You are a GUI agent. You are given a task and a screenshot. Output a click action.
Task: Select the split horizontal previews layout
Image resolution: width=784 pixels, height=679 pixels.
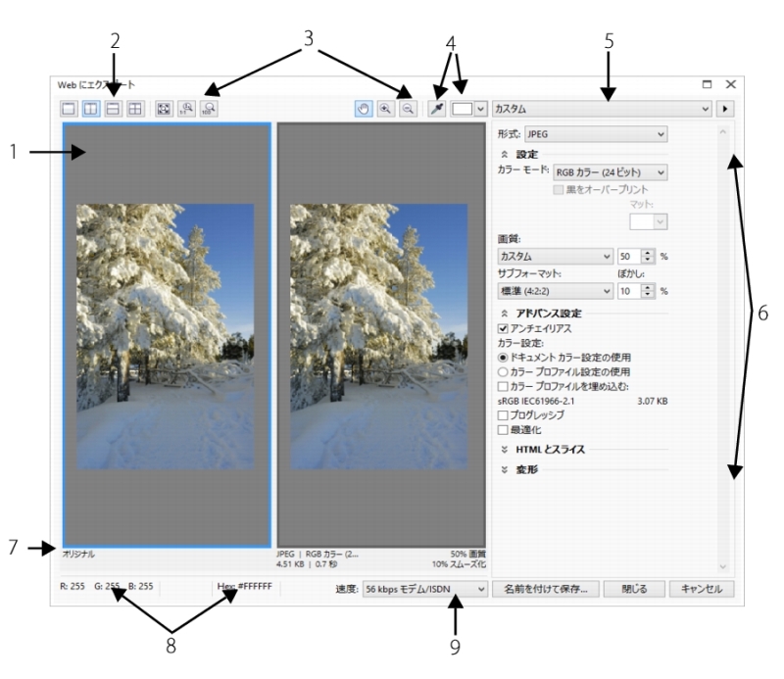click(114, 109)
